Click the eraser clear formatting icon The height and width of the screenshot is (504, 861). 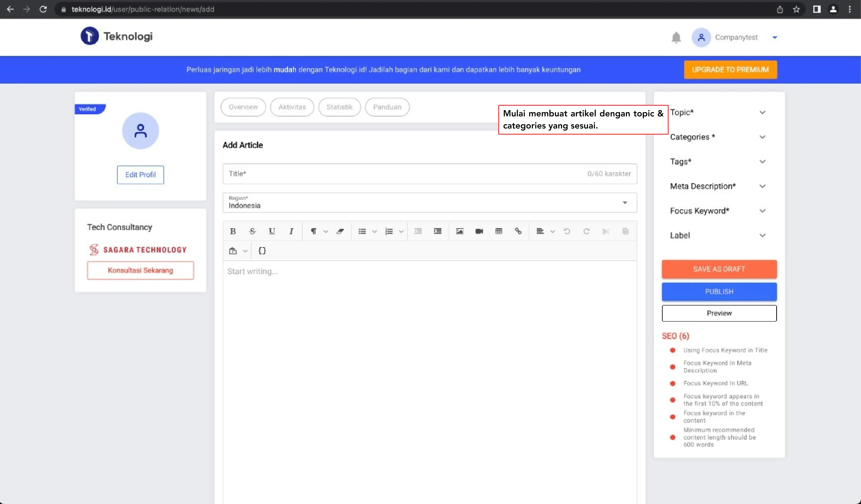tap(340, 231)
